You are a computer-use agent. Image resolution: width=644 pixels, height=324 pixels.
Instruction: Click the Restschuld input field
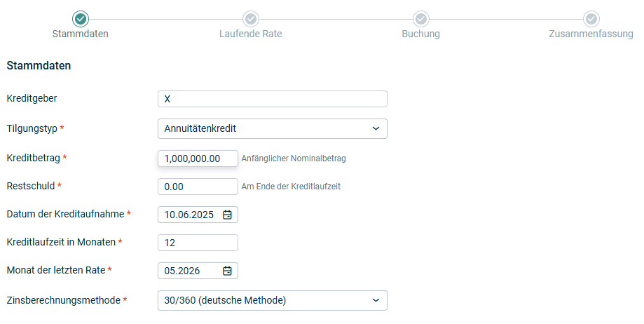click(x=198, y=187)
